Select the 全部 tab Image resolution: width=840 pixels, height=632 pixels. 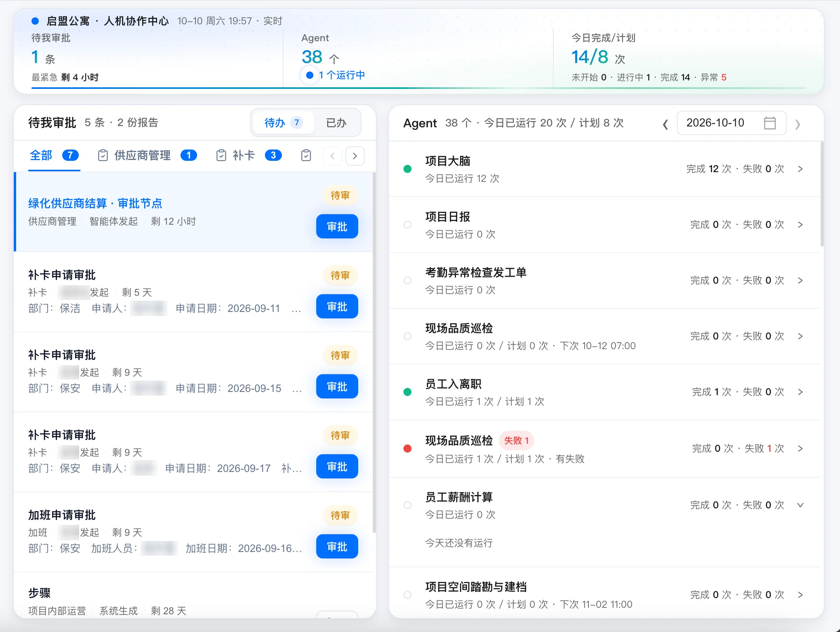click(x=54, y=156)
